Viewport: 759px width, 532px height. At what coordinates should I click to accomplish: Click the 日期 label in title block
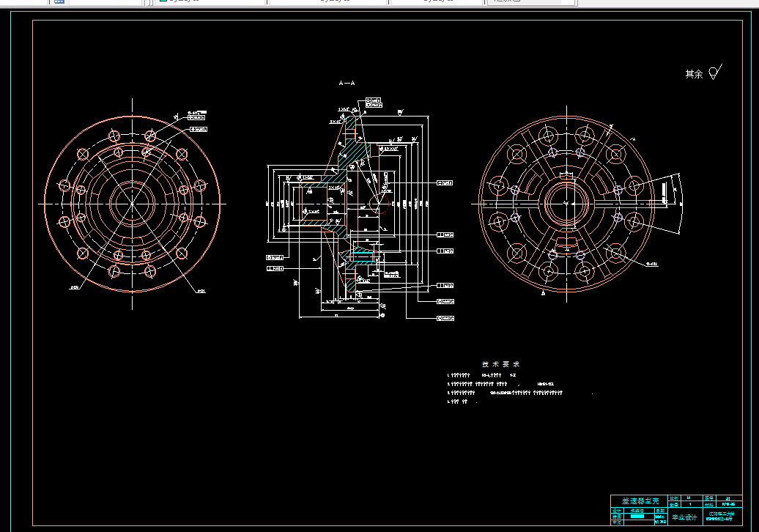(x=661, y=511)
